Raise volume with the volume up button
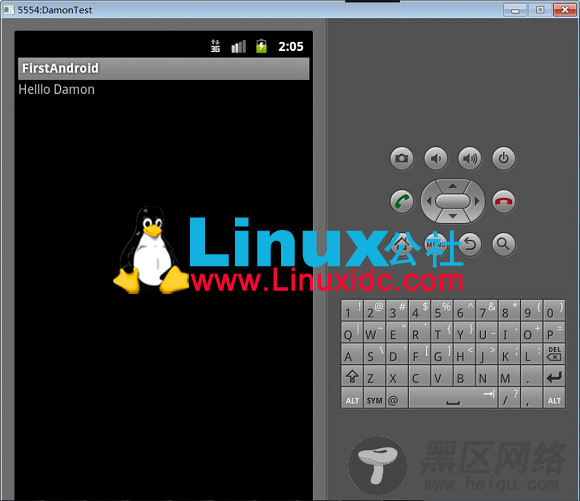This screenshot has width=580, height=501. point(470,158)
